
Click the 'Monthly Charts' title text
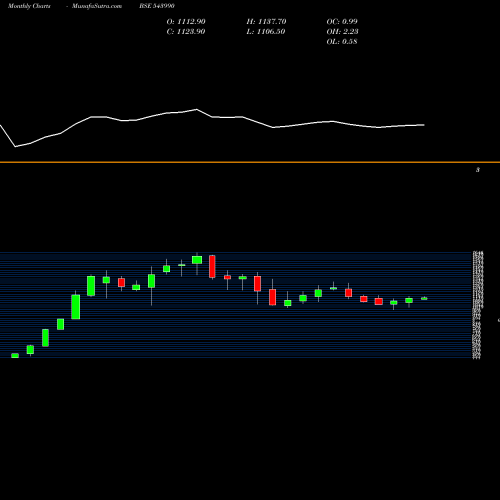tap(29, 6)
